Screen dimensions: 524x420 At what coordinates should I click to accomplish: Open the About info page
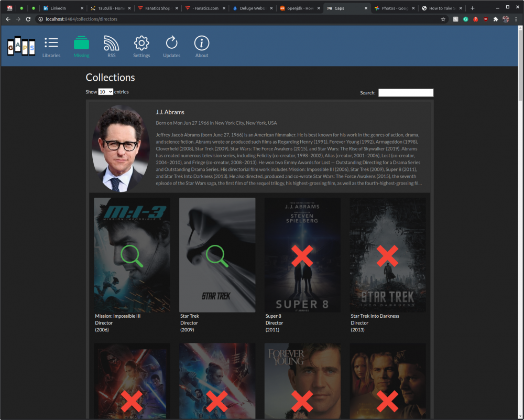202,47
